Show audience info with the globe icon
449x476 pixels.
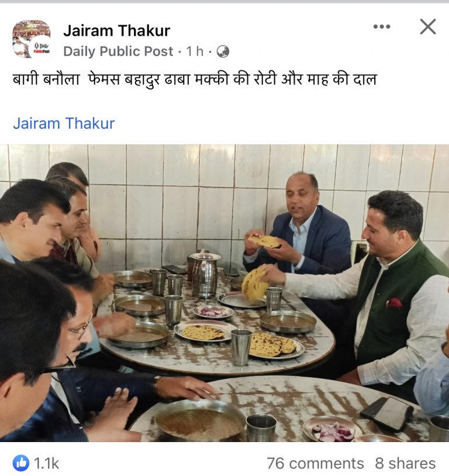pyautogui.click(x=223, y=51)
